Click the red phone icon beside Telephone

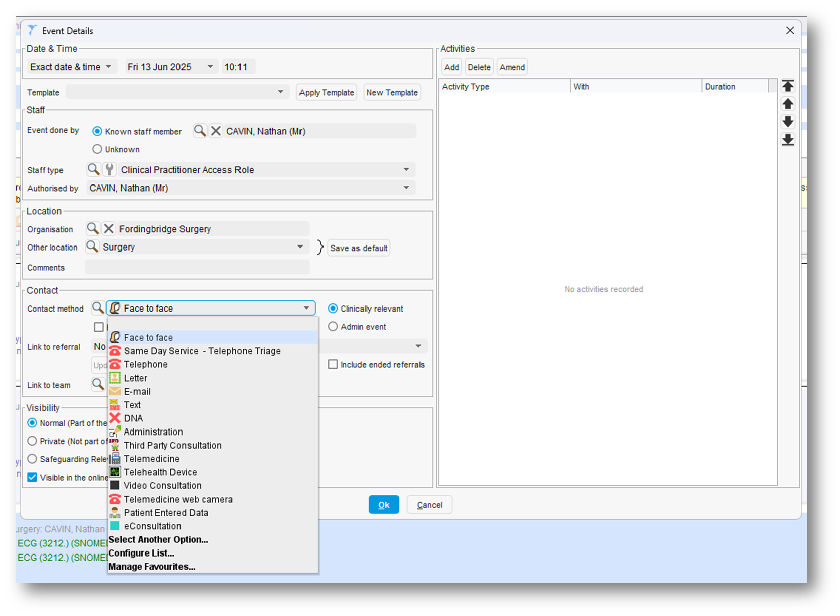click(115, 364)
